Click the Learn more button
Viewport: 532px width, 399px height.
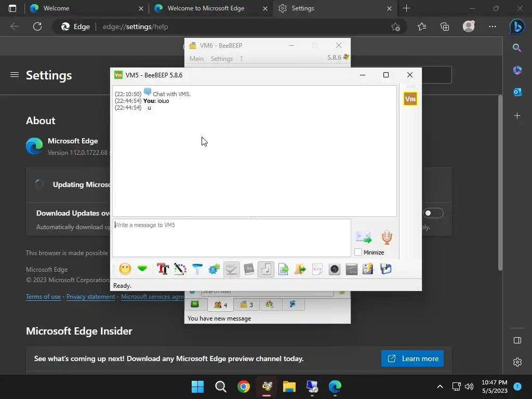(x=412, y=358)
